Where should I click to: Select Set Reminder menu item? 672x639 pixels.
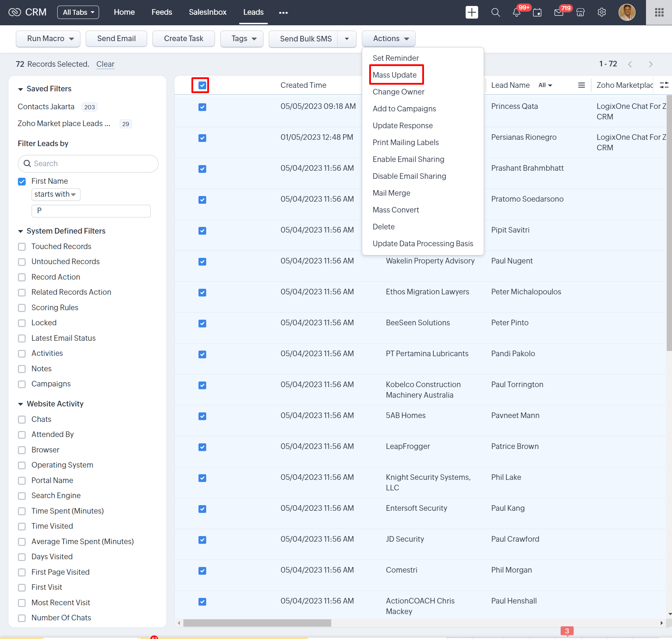[x=396, y=58]
